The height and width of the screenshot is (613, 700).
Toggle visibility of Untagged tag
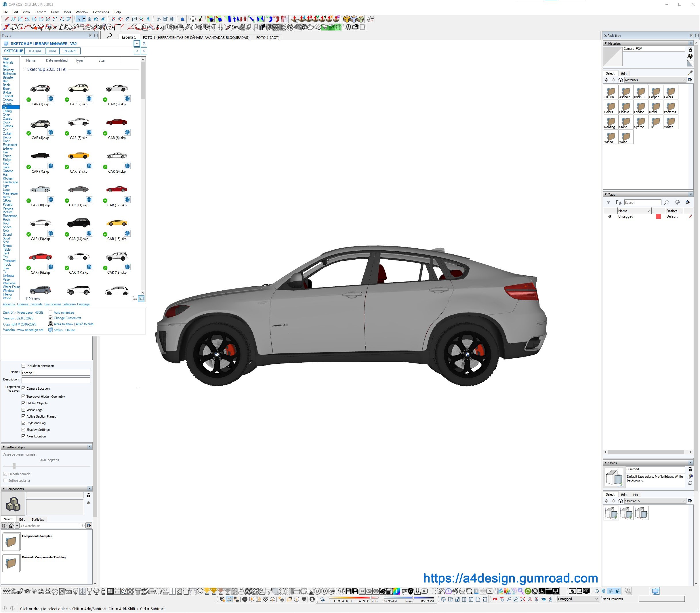(610, 216)
